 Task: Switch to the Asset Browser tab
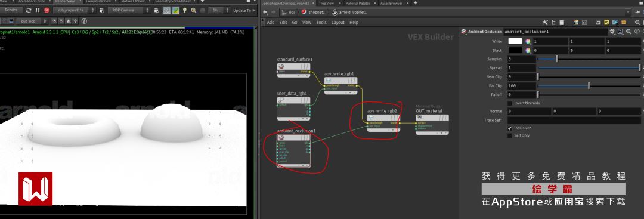[x=391, y=3]
